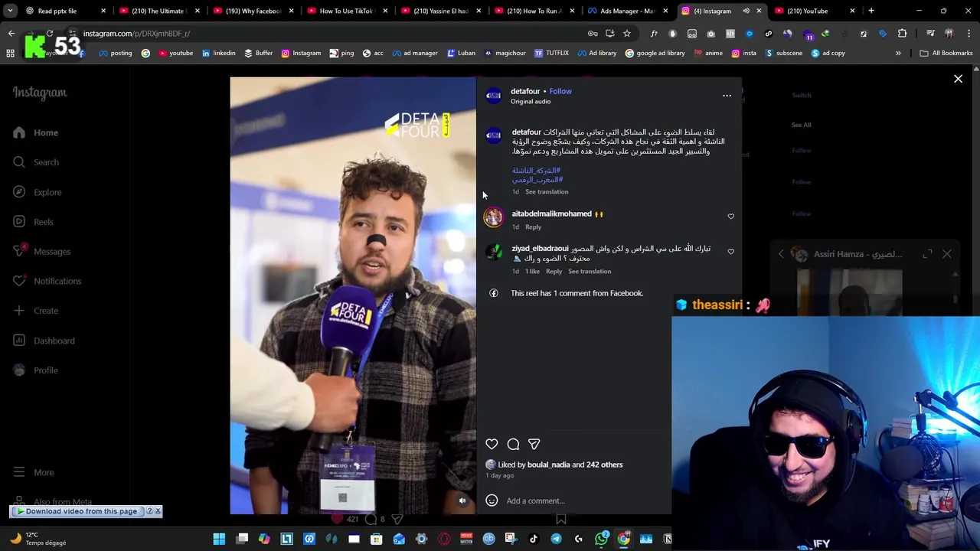Switch to The Ultimate YouTube tab
The image size is (980, 551).
(158, 11)
